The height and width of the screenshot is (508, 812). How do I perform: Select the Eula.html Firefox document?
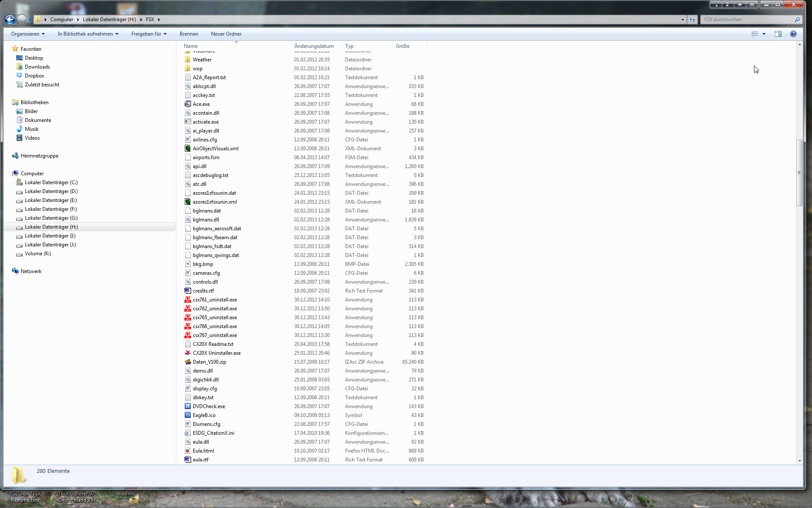coord(203,451)
